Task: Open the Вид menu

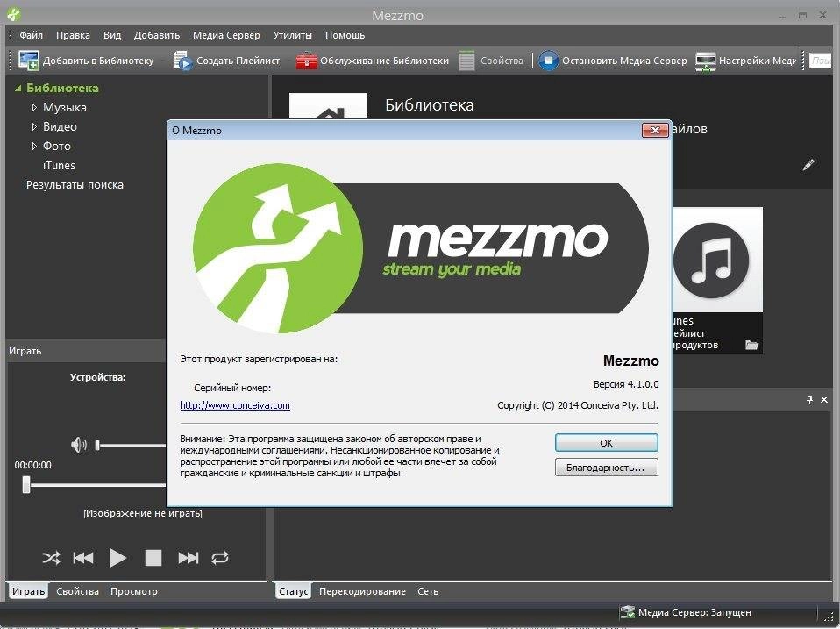Action: click(112, 35)
